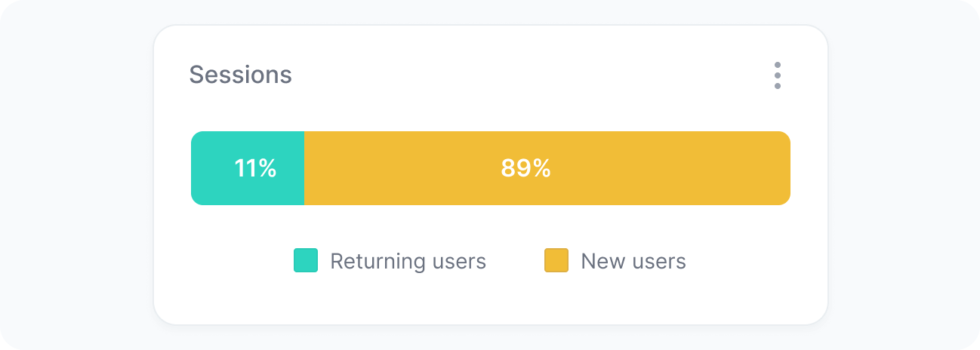This screenshot has height=350, width=980.
Task: Select the teal 11% bar segment
Action: click(x=248, y=168)
